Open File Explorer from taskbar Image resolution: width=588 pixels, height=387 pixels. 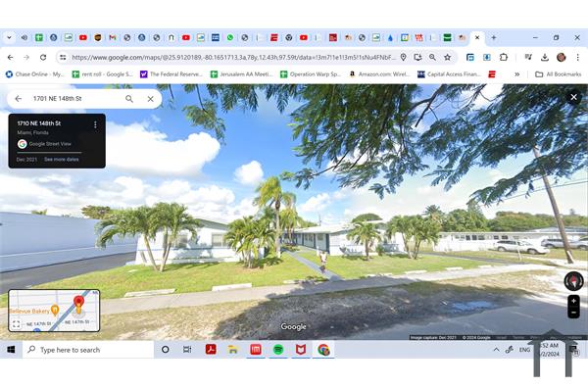[233, 350]
